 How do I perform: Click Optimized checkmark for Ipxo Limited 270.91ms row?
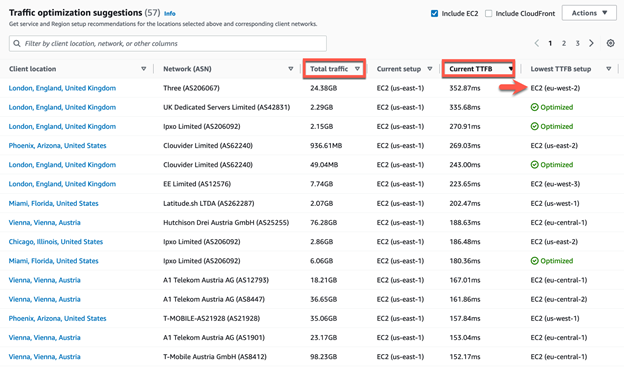click(534, 126)
